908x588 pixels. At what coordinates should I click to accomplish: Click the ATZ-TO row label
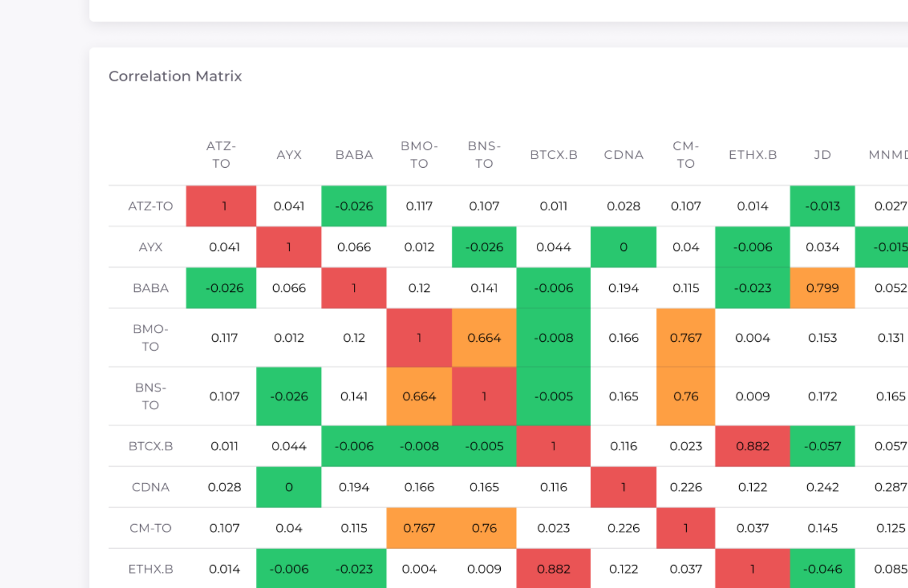click(x=151, y=206)
